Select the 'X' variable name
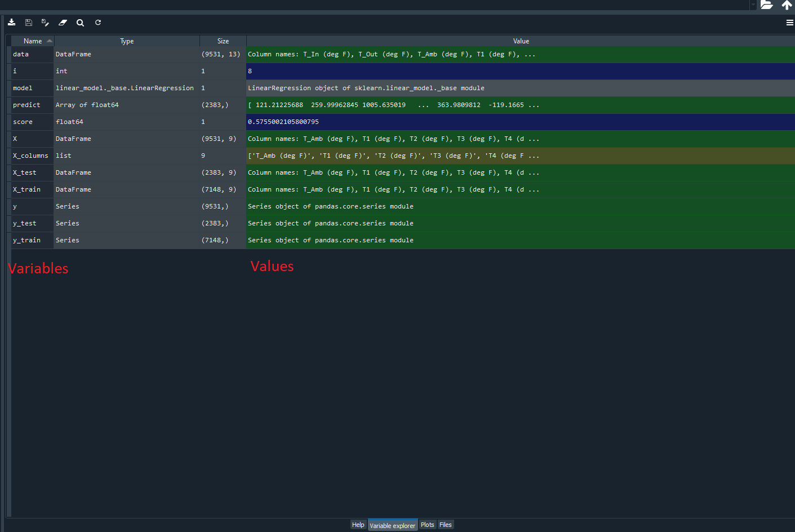Viewport: 795px width, 532px height. click(x=15, y=139)
